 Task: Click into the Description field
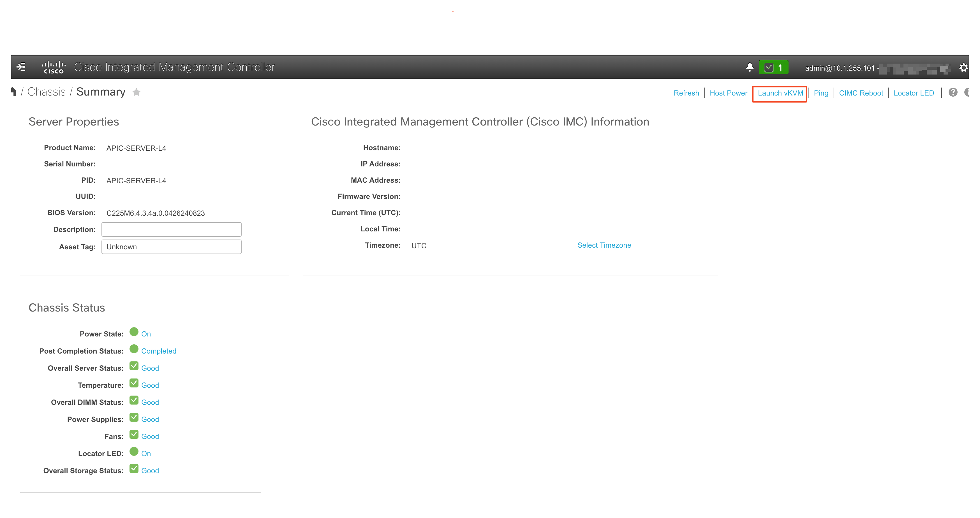point(171,229)
